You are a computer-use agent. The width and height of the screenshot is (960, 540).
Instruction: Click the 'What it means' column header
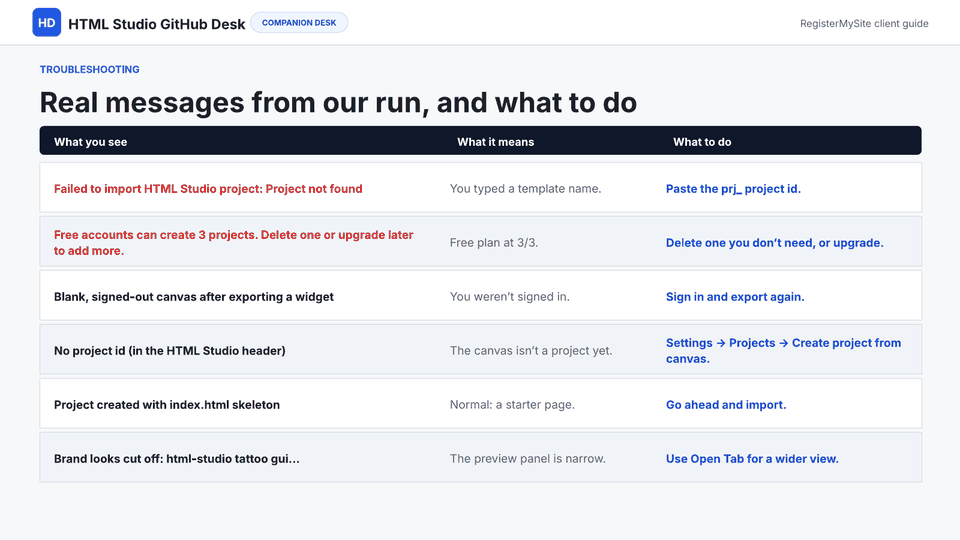[x=495, y=142]
